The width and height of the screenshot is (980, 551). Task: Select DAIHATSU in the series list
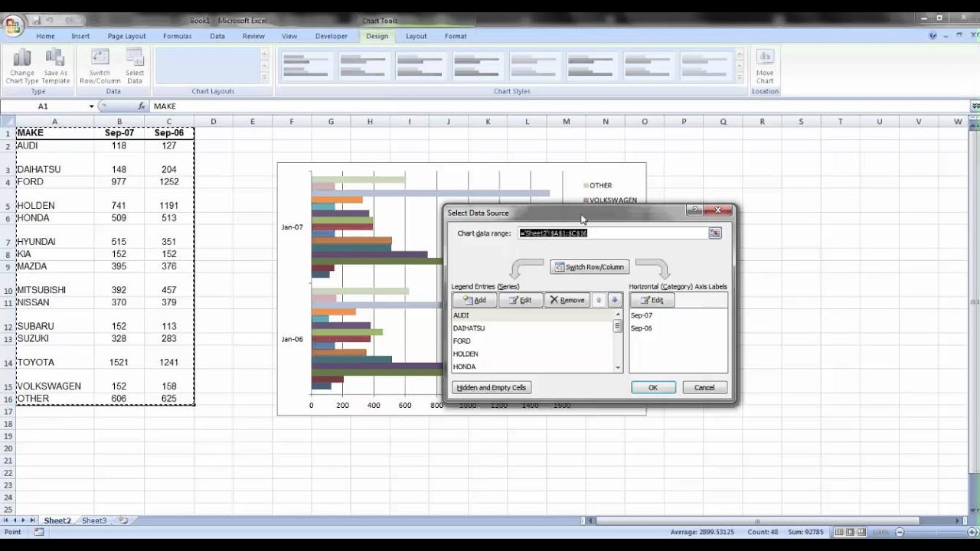pyautogui.click(x=532, y=328)
